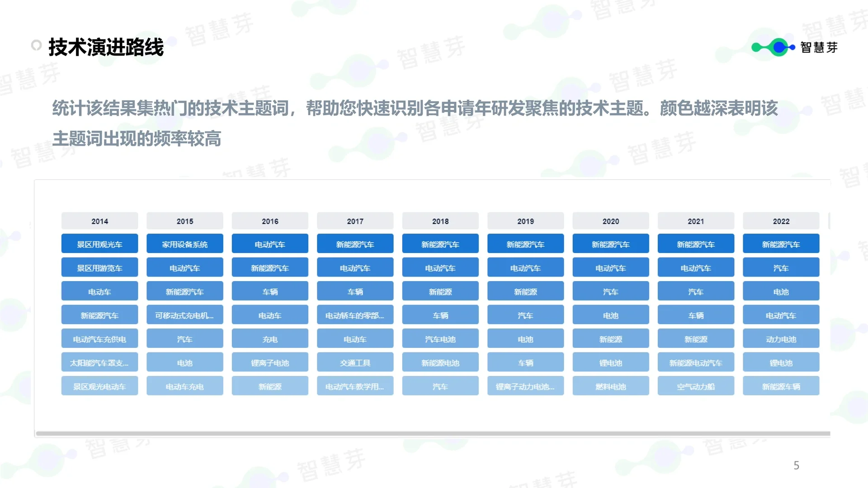Image resolution: width=868 pixels, height=488 pixels.
Task: Expand the 锂离子动力电池... tile under 2019
Action: pos(525,385)
